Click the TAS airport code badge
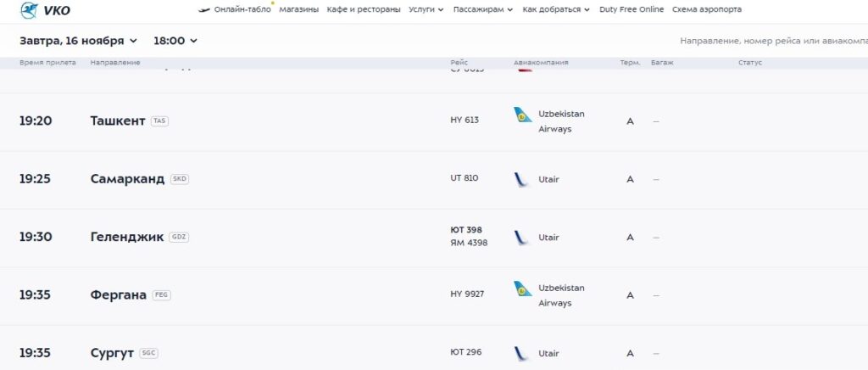The height and width of the screenshot is (370, 868). 159,121
